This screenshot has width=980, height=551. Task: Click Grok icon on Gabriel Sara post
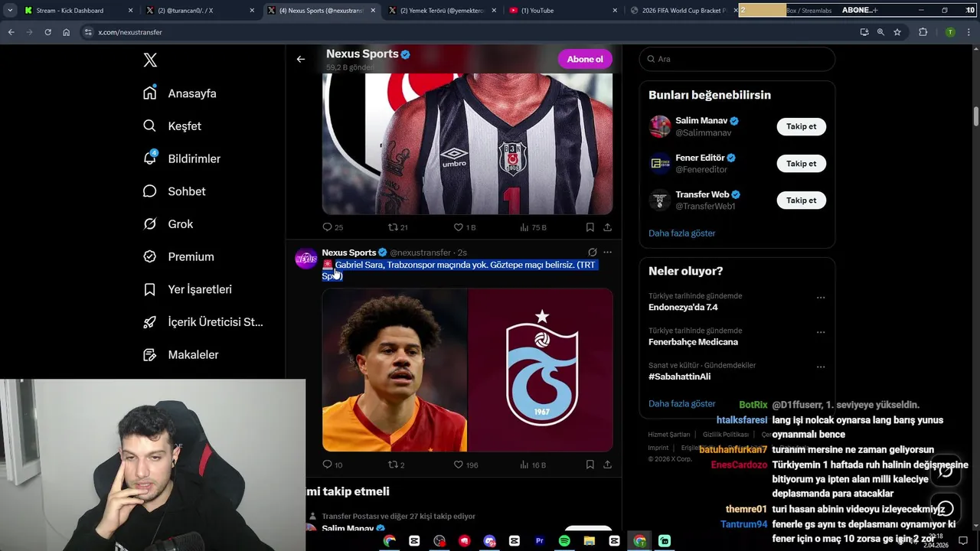click(592, 252)
